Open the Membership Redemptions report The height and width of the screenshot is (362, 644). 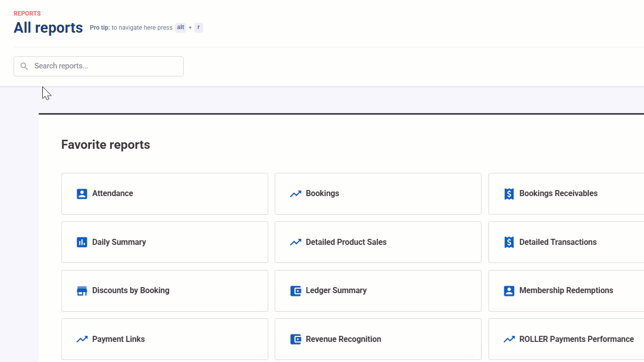click(x=566, y=291)
